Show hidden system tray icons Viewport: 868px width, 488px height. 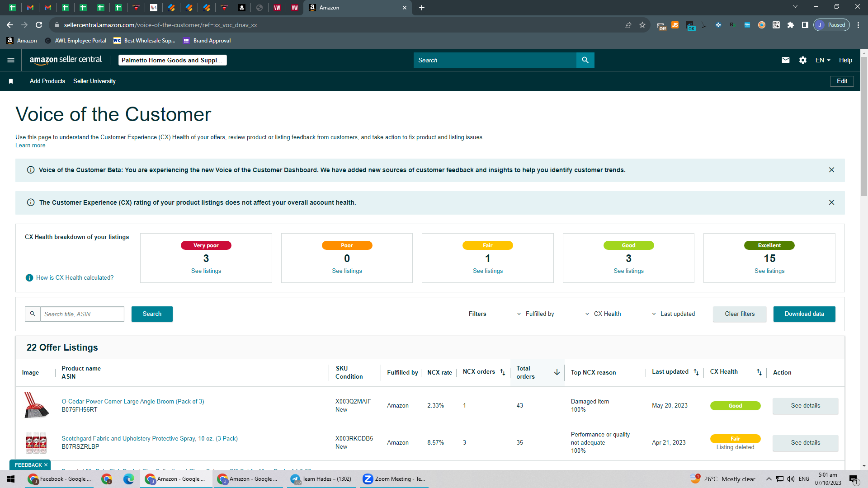point(769,479)
